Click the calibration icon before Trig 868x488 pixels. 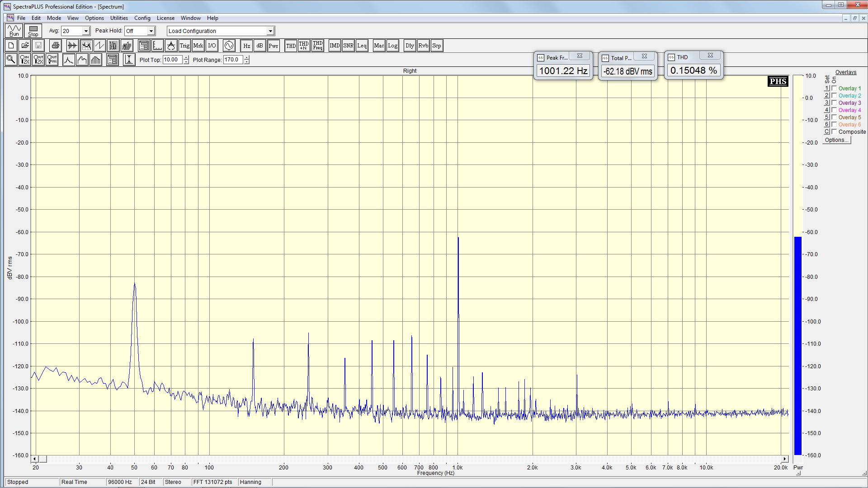[171, 46]
